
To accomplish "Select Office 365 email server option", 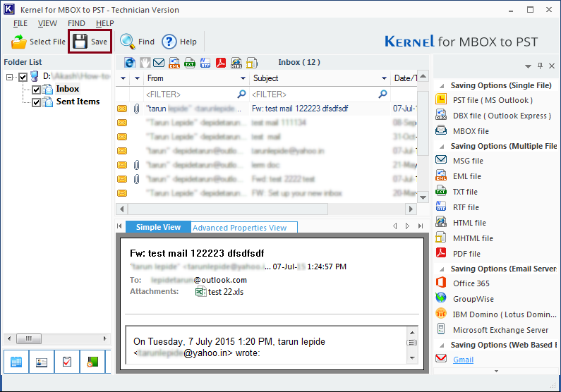I will [471, 283].
